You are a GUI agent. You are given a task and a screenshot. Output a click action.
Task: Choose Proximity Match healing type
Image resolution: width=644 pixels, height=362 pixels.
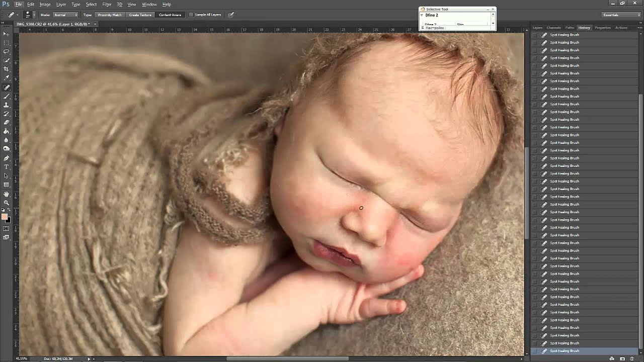click(x=110, y=15)
